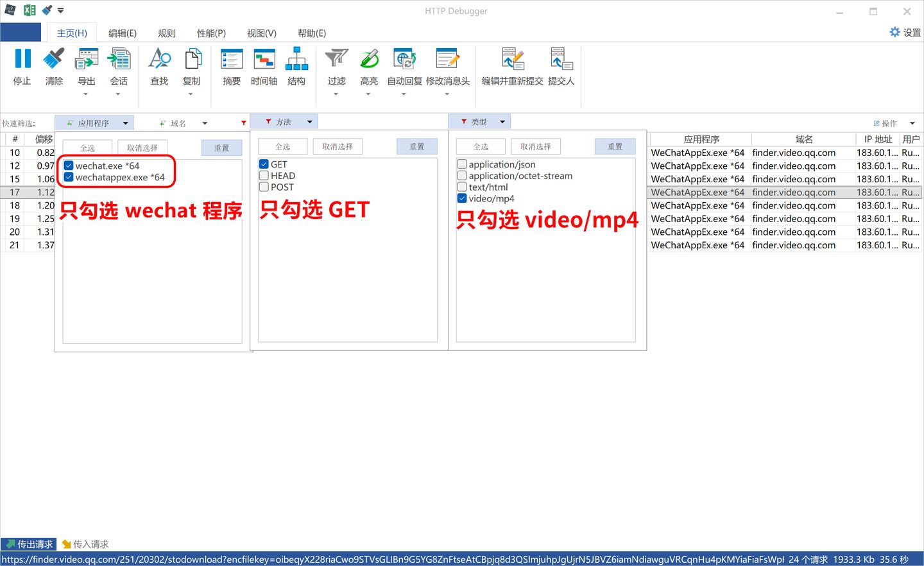Viewport: 924px width, 566px height.
Task: Open Settings (设置) gear icon
Action: [895, 32]
